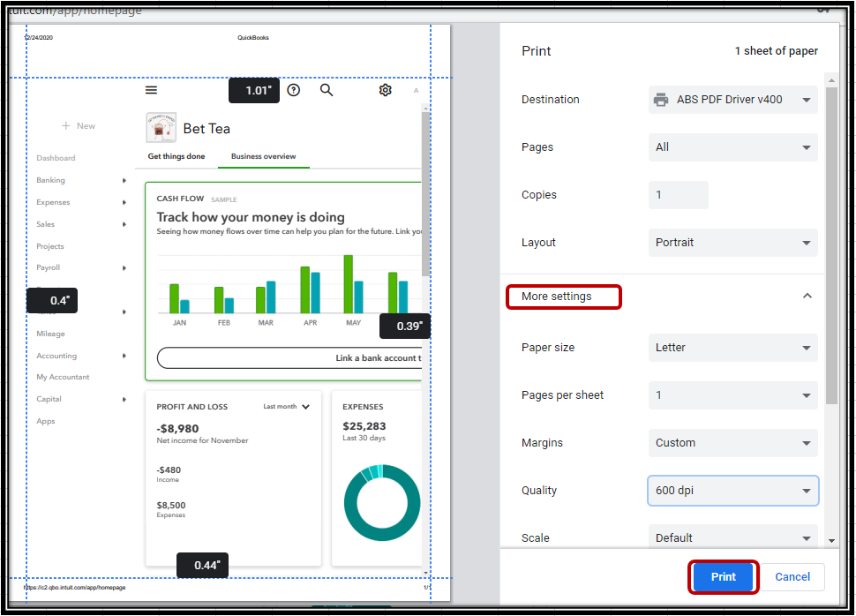Click the right margin 0.39" handle
856x616 pixels.
point(405,326)
